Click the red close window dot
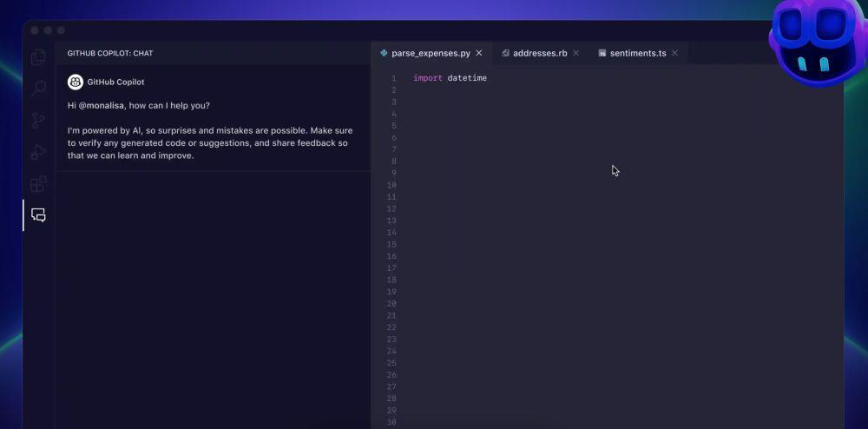868x429 pixels. [x=35, y=30]
